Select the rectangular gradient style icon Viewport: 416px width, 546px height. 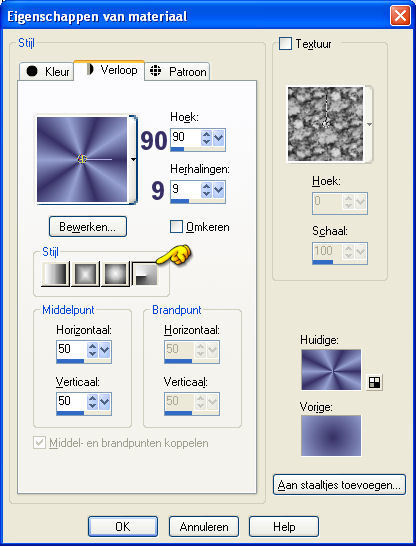(x=85, y=274)
